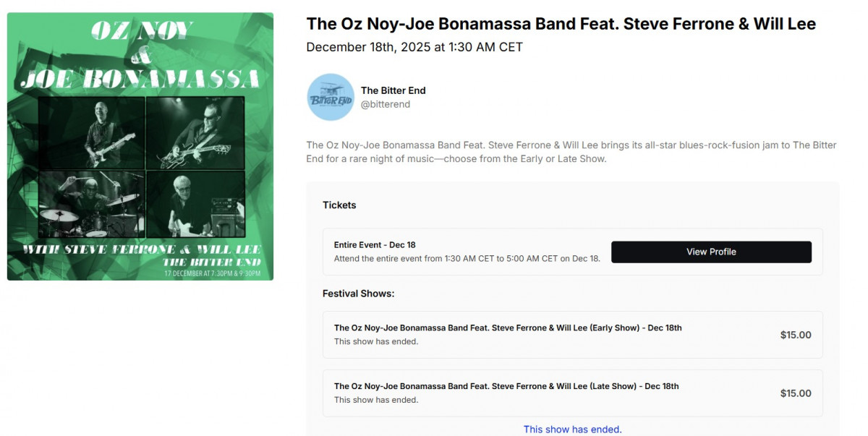
Task: Click the event description paragraph
Action: coord(571,152)
